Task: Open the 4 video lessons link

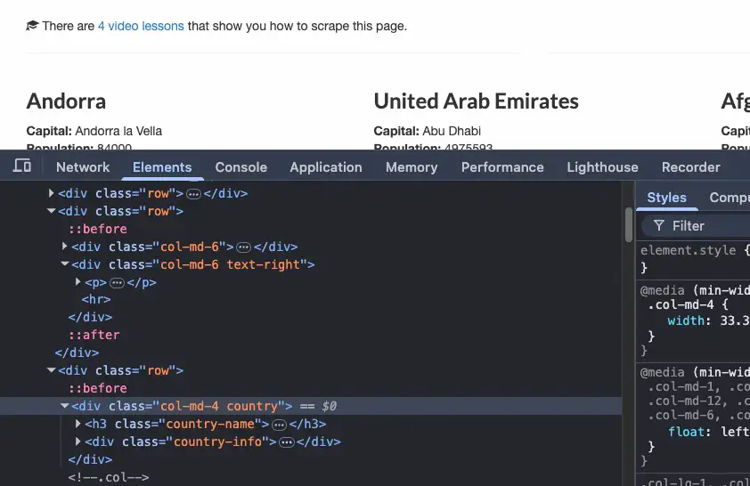Action: tap(141, 26)
